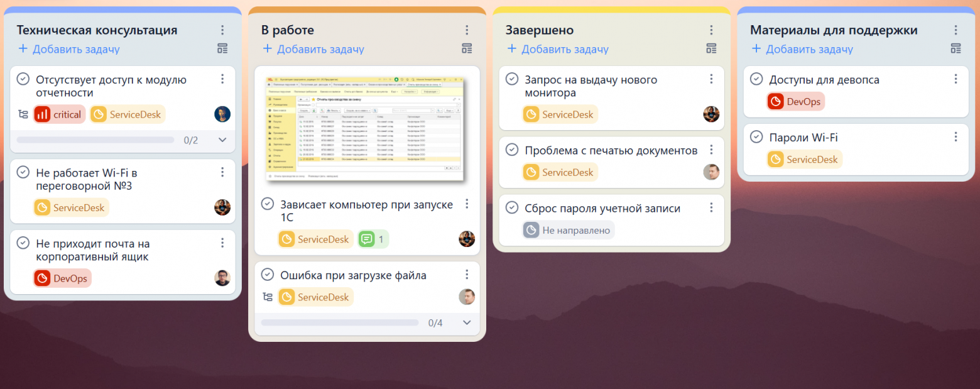Viewport: 980px width, 389px height.
Task: Open kebab menu of Ошибка при загрузке файла card
Action: (467, 275)
